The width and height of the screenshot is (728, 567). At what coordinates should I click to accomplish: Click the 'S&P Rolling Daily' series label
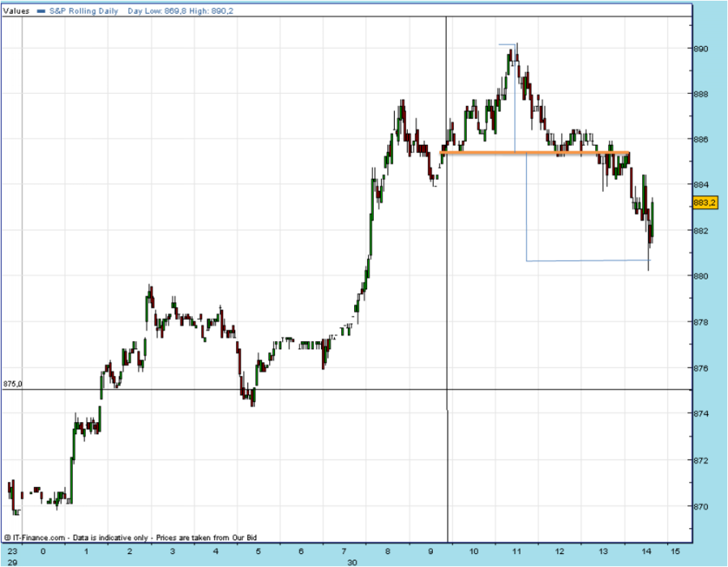click(x=84, y=11)
